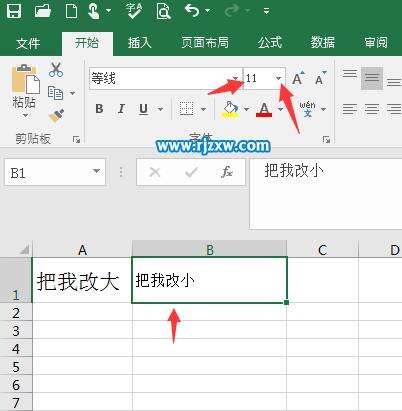Screen dimensions: 402x411
Task: Select column A header
Action: 82,250
